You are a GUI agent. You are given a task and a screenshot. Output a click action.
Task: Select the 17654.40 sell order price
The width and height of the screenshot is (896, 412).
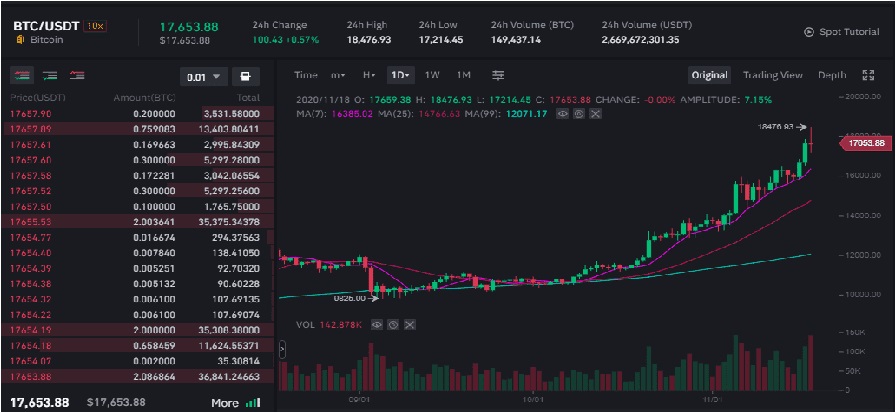pyautogui.click(x=31, y=253)
